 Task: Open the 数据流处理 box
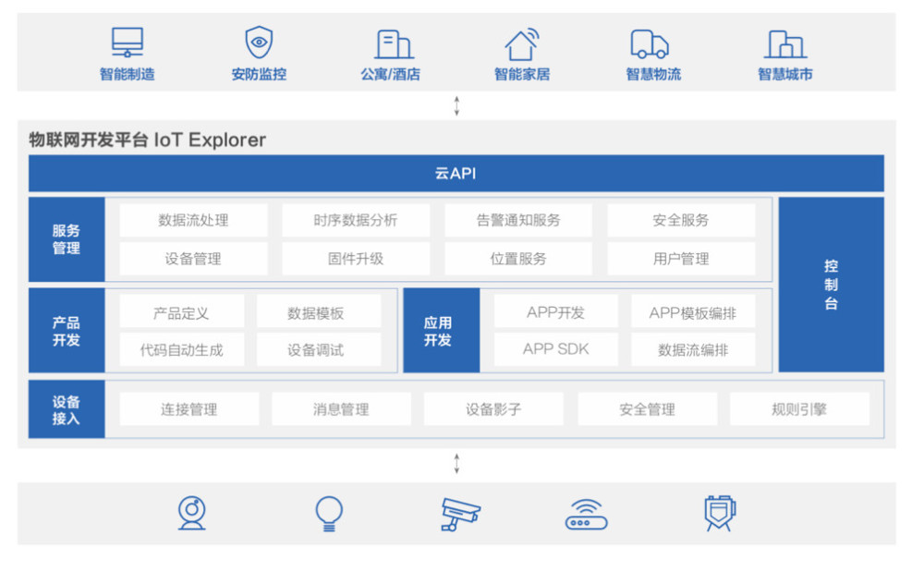193,220
